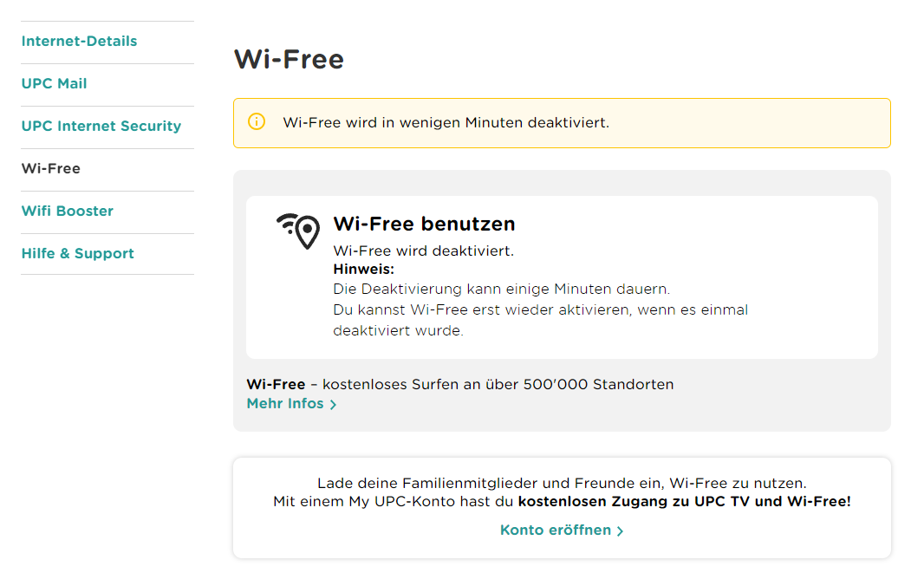The image size is (924, 573).
Task: Open the Wifi Booster page
Action: (67, 212)
